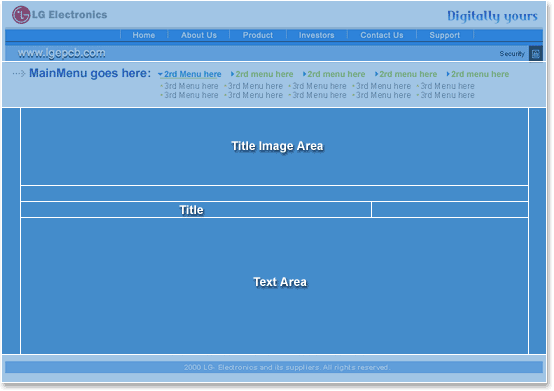
Task: Click the Security lock icon
Action: click(x=536, y=54)
